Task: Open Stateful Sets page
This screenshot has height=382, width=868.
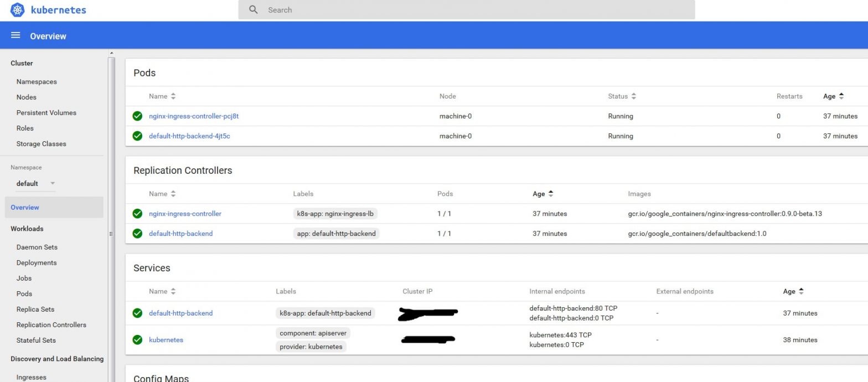Action: (36, 340)
